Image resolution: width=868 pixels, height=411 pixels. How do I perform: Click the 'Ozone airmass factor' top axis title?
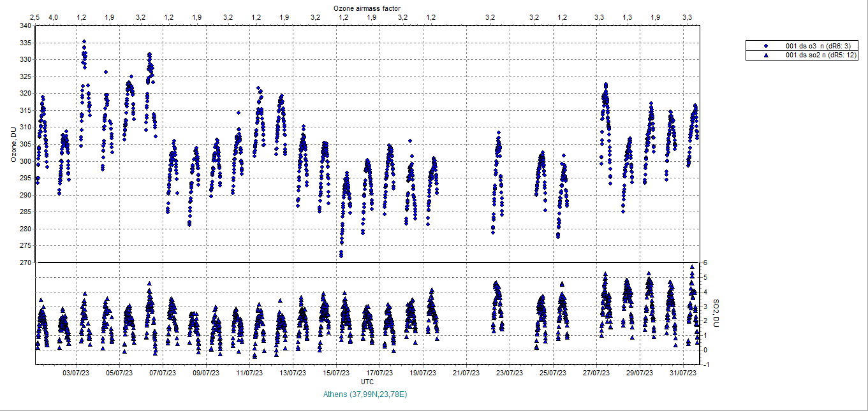(367, 8)
